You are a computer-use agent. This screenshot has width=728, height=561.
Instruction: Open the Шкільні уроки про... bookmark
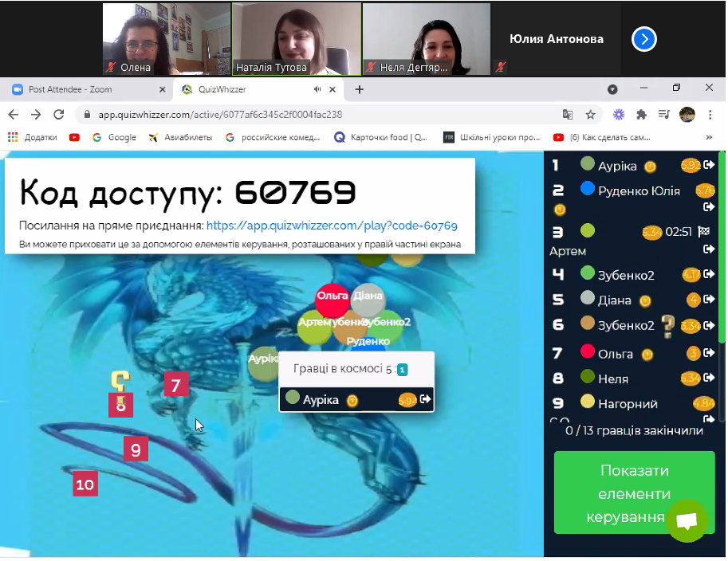[492, 137]
